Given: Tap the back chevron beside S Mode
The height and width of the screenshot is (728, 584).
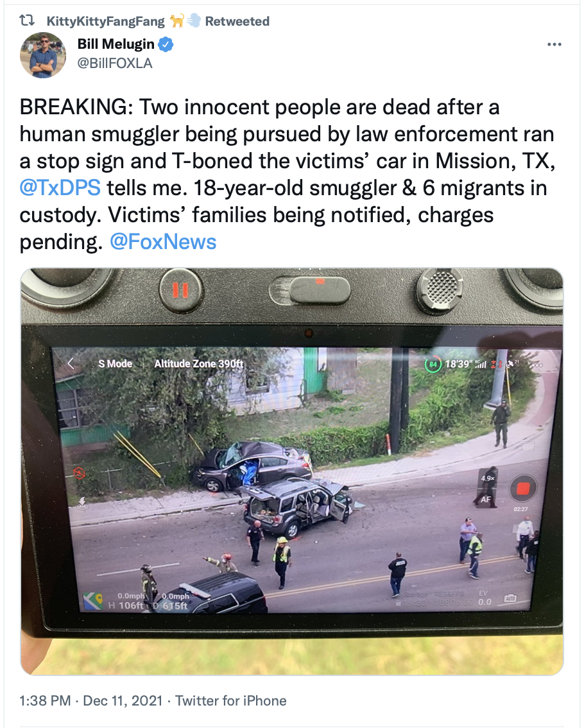Looking at the screenshot, I should coord(71,363).
